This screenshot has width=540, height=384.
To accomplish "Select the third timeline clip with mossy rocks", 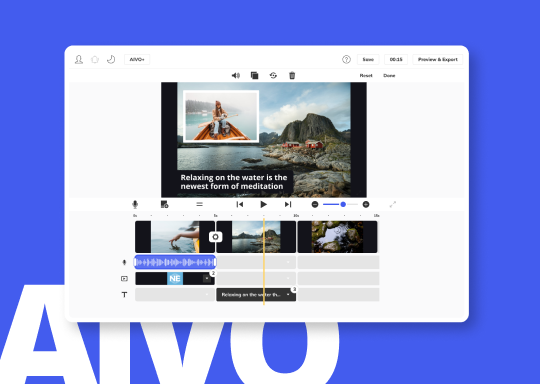I will [337, 237].
